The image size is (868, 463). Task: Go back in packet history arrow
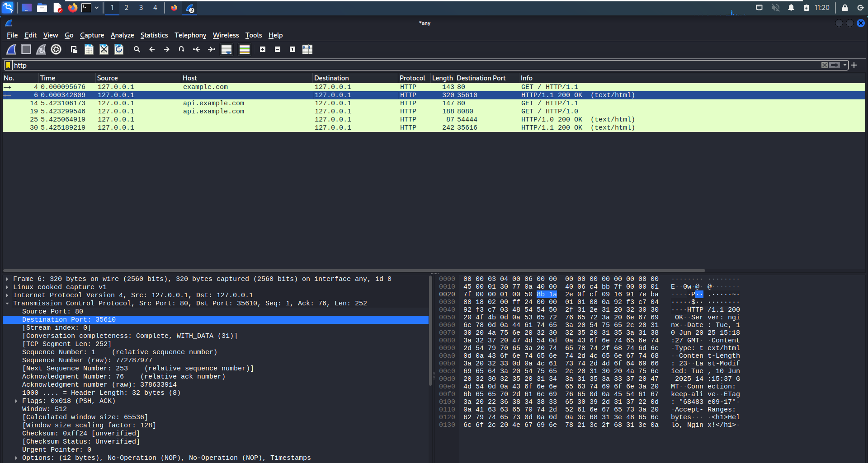[152, 49]
